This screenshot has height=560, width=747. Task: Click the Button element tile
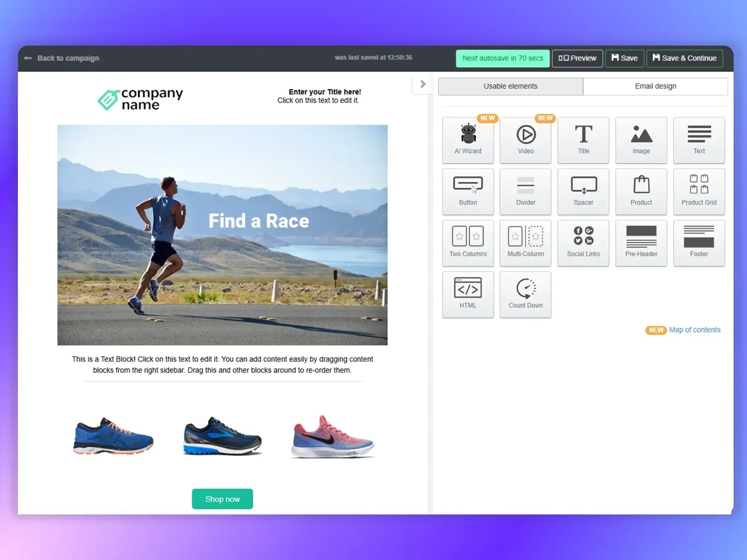coord(468,192)
